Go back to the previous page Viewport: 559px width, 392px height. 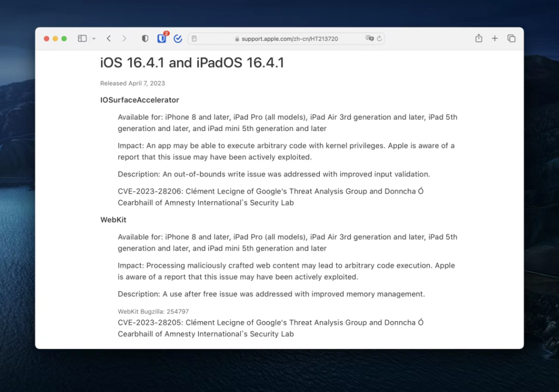(x=109, y=39)
